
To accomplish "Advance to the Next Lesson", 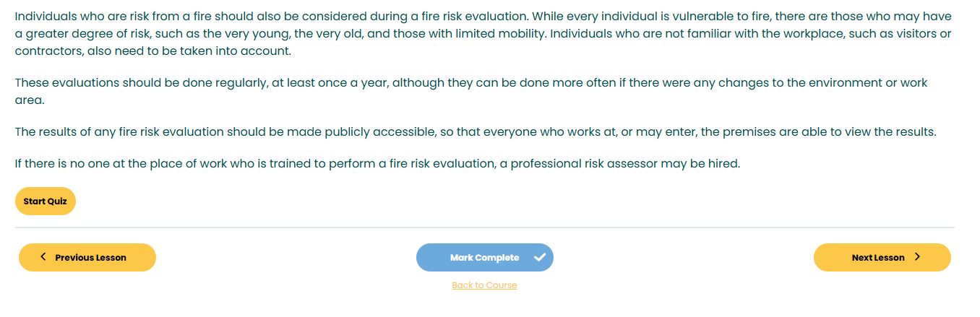I will (882, 257).
